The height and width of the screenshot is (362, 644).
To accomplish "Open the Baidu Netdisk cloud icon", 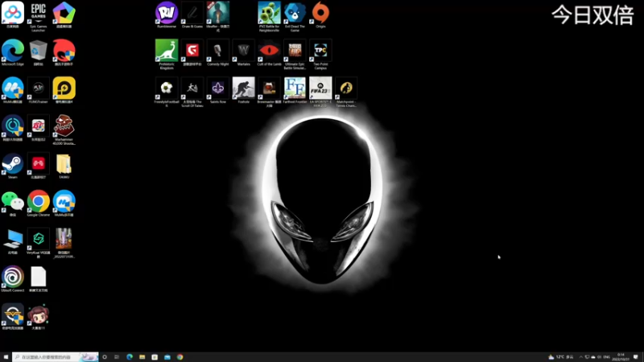I will point(13,14).
